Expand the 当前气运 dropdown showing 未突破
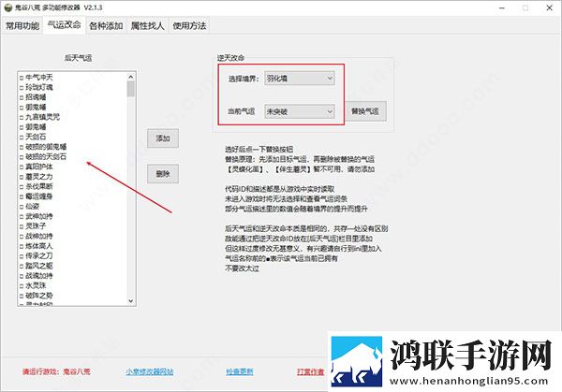 pyautogui.click(x=300, y=111)
